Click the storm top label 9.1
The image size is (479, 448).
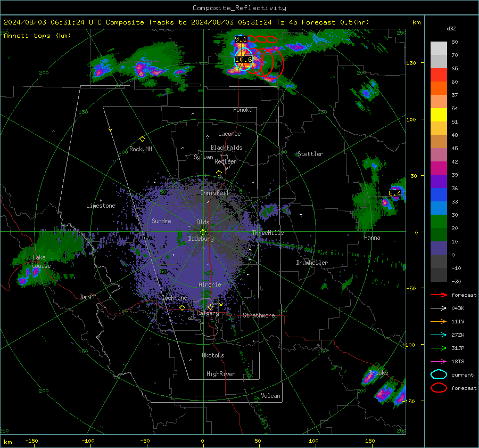(x=241, y=39)
